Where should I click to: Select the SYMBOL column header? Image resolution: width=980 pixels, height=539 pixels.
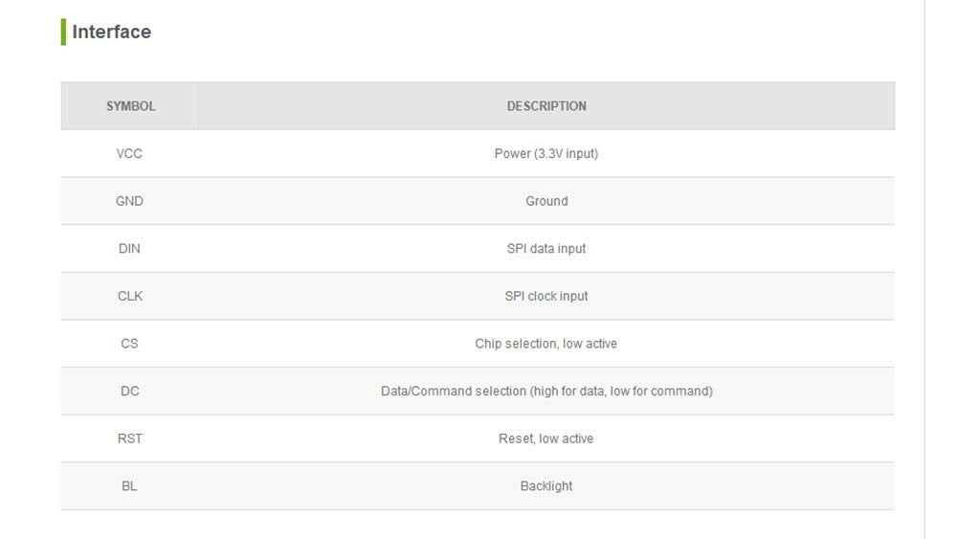(x=130, y=106)
